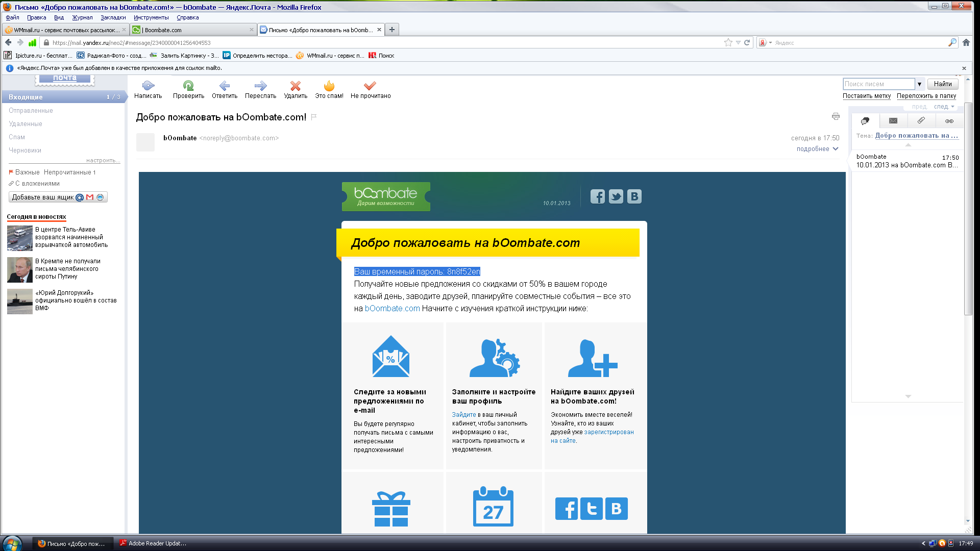Image resolution: width=980 pixels, height=551 pixels.
Task: Expand подробнее message details
Action: [x=817, y=149]
